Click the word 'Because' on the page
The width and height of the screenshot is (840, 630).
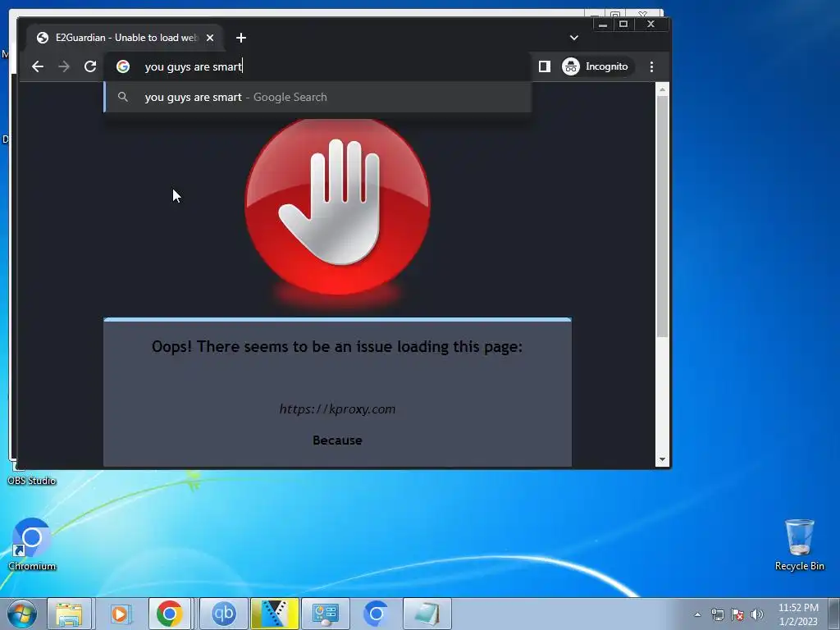pos(337,441)
